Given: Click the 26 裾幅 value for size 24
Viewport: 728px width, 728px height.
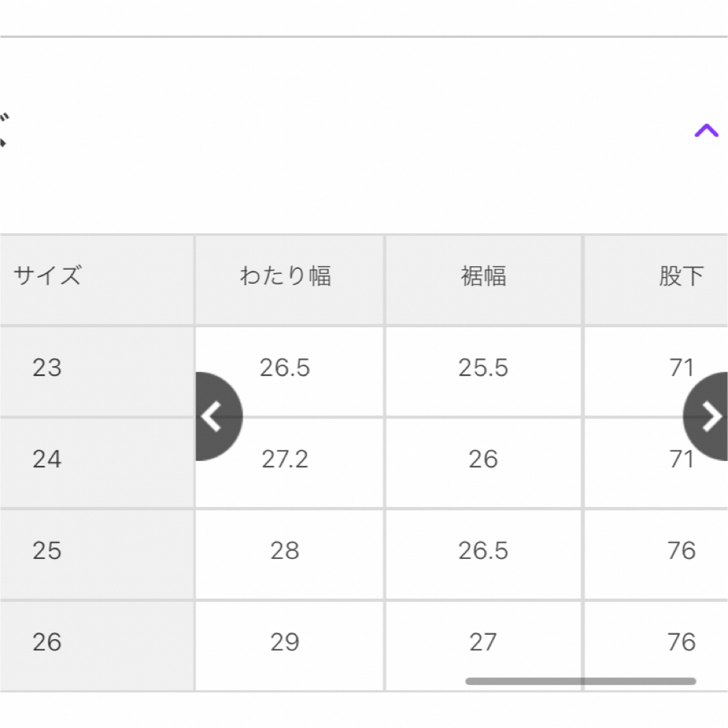Looking at the screenshot, I should pos(483,459).
